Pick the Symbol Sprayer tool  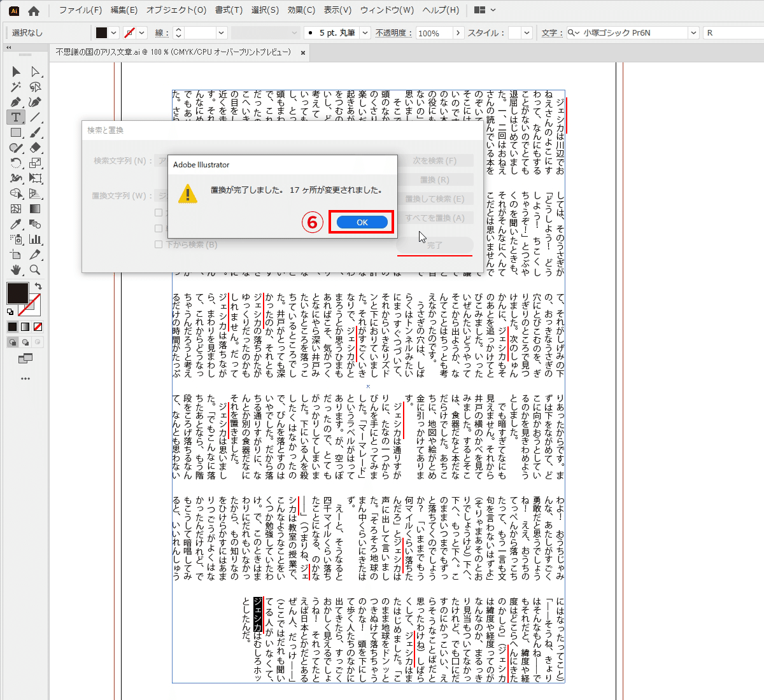(x=16, y=239)
